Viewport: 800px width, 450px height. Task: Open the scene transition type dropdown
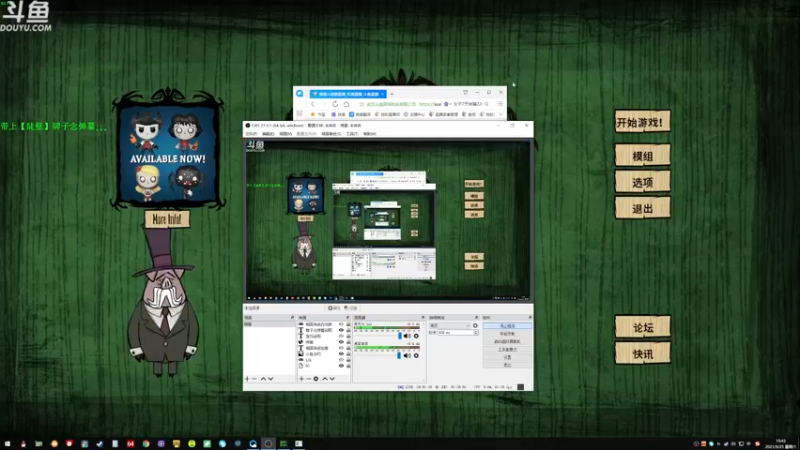click(449, 326)
